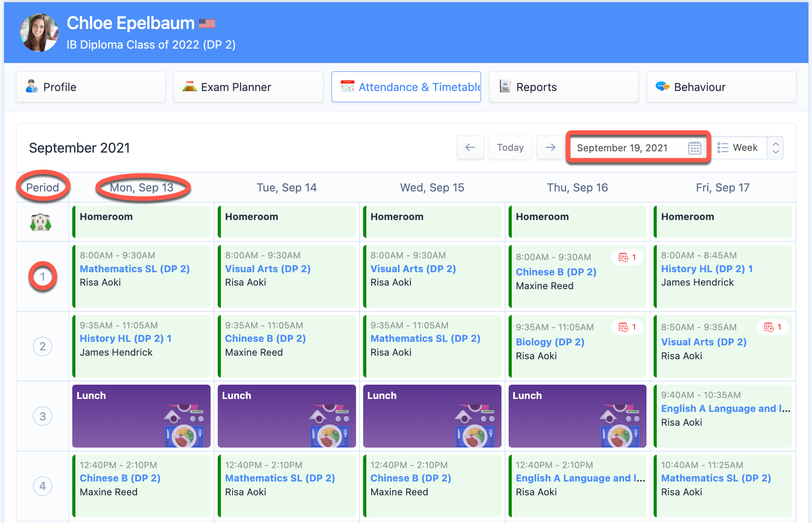812x523 pixels.
Task: Click the Homeroom building icon
Action: pos(41,222)
